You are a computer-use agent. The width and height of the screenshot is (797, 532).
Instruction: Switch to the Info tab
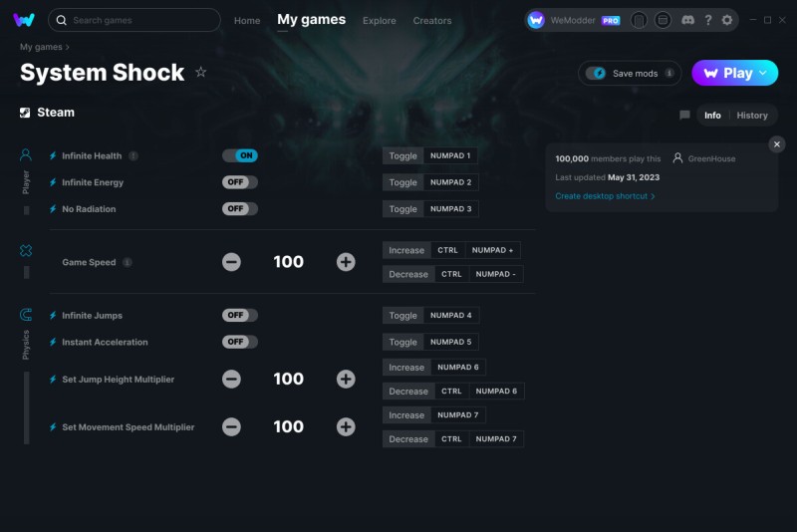712,116
